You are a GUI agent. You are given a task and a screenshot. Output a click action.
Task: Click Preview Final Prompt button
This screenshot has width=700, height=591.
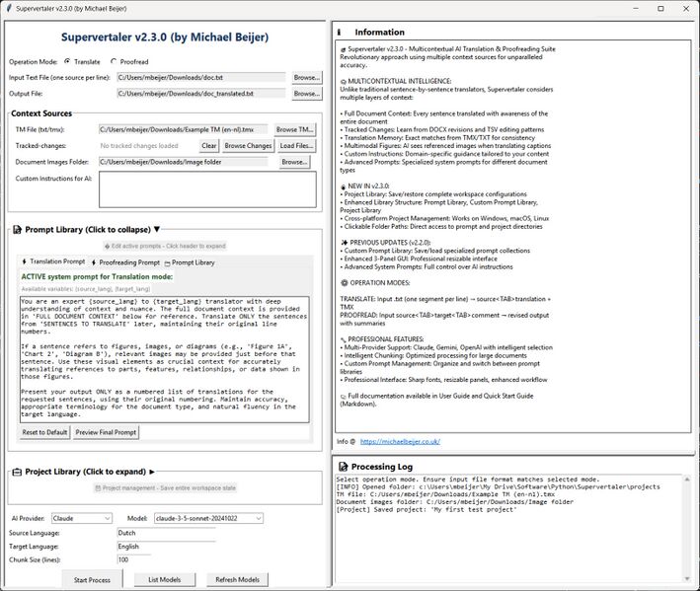(106, 432)
